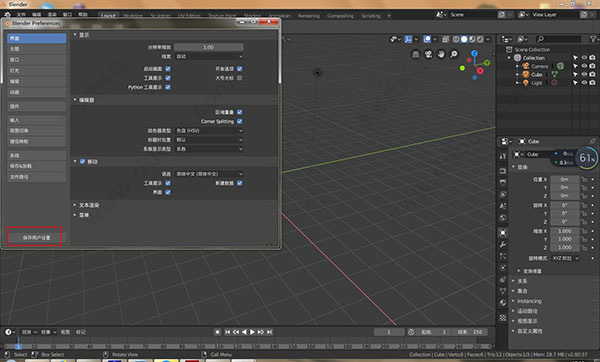This screenshot has width=600, height=362.
Task: Select rendered viewport shading mode
Action: (480, 39)
